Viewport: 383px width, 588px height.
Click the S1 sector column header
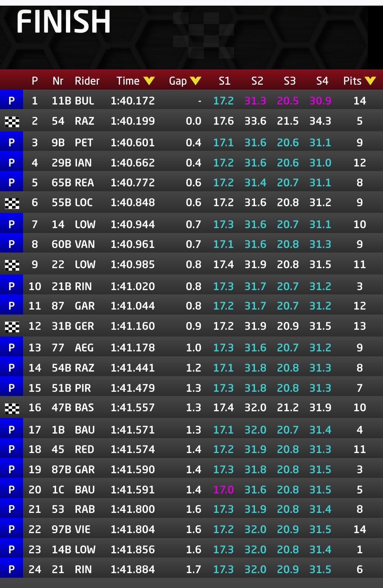tap(224, 81)
